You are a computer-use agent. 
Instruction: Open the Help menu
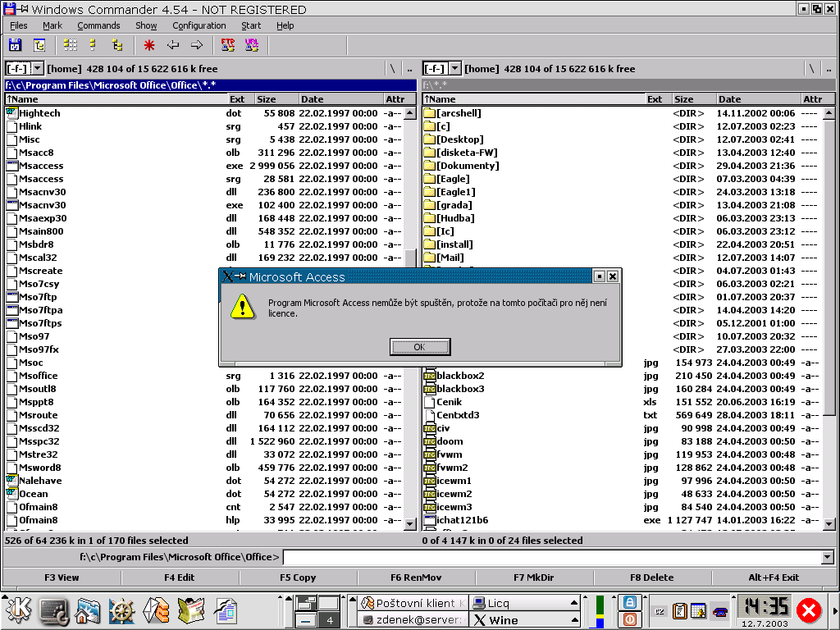coord(285,25)
